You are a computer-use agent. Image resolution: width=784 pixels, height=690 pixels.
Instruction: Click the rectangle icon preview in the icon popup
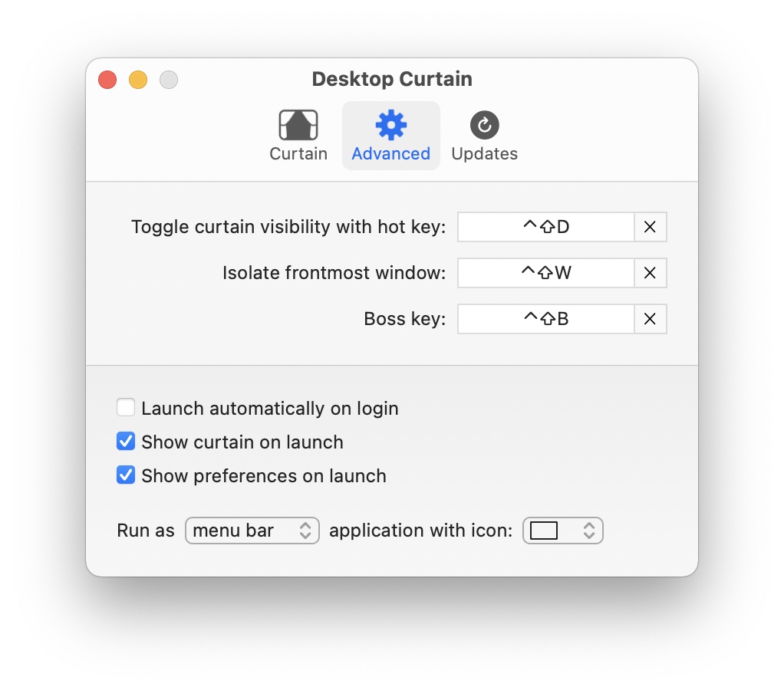point(544,531)
